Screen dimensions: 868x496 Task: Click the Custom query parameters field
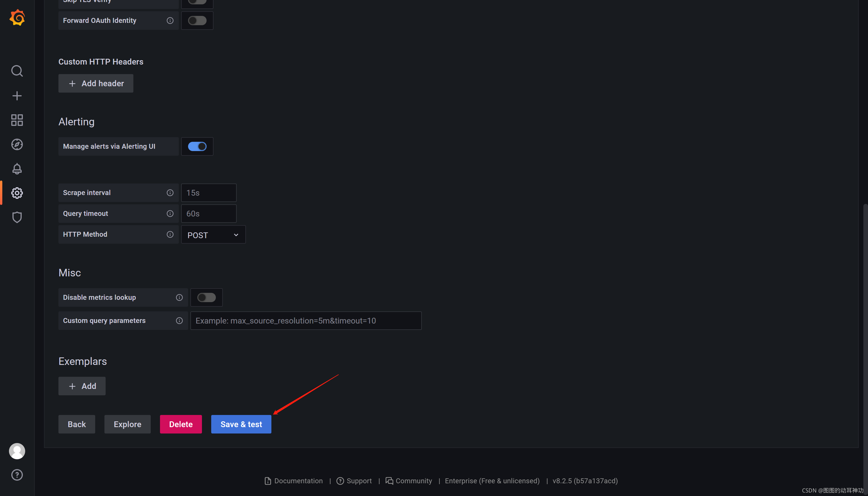pos(306,321)
